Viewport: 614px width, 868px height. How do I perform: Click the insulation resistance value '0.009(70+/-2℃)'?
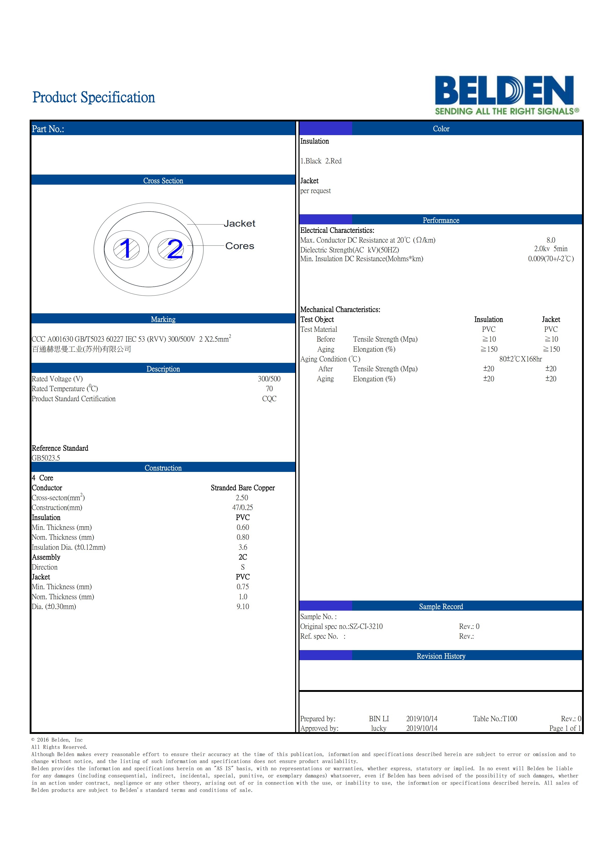coord(551,259)
